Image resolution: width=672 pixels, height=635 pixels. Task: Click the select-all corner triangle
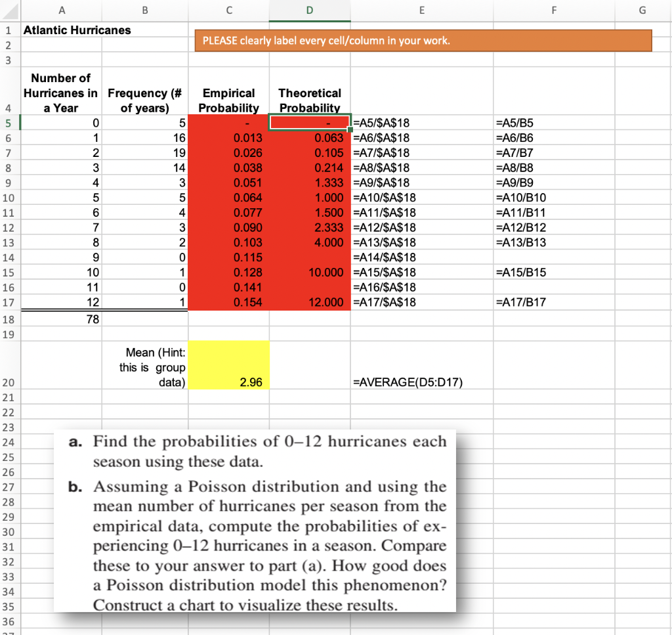10,11
